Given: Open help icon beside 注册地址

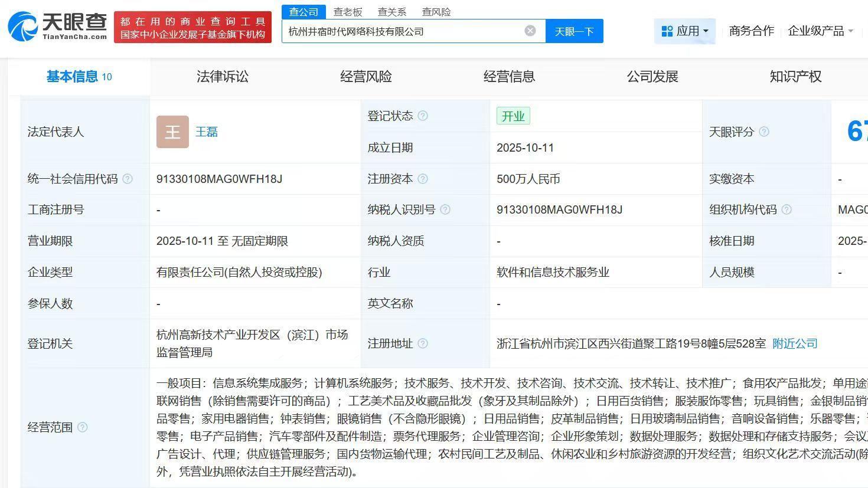Looking at the screenshot, I should point(423,343).
